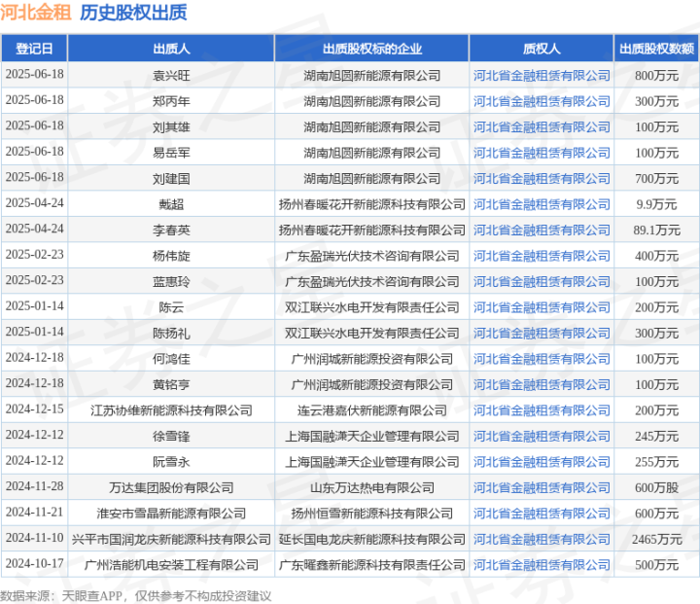The image size is (700, 604).
Task: Open 河北省金融租赁有限公司 link in 江苏协维新能源 row
Action: coord(542,410)
